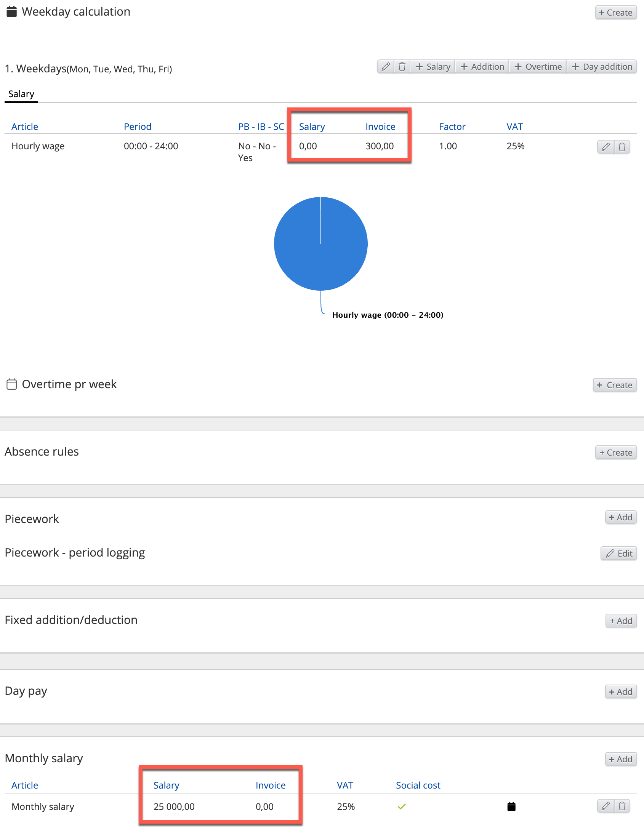Click the Weekday calculation calendar icon
Image resolution: width=644 pixels, height=832 pixels.
[x=12, y=12]
